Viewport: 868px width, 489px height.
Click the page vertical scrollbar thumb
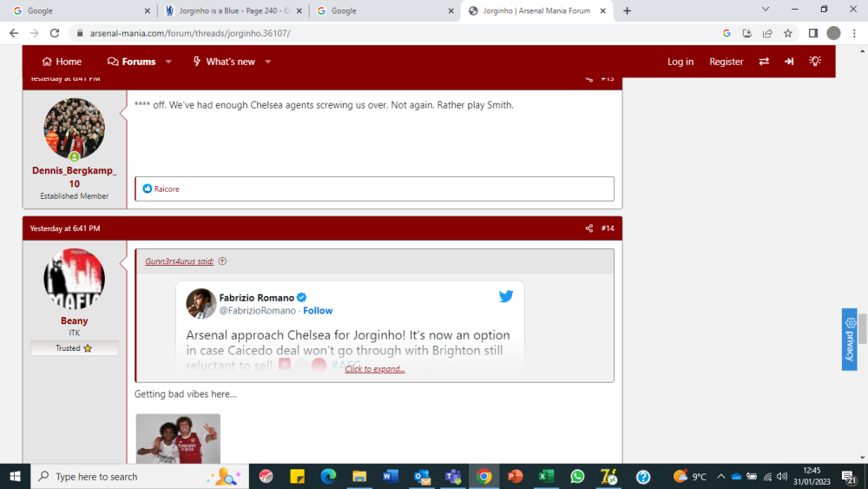(863, 327)
